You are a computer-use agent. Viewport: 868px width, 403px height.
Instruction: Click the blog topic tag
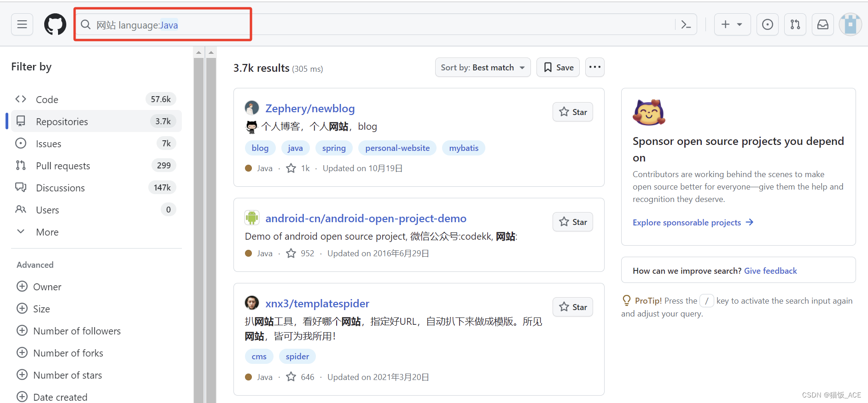[x=260, y=148]
